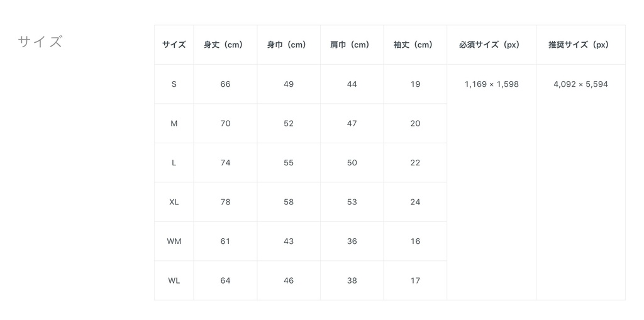The height and width of the screenshot is (320, 644).
Task: Select the XL size row label
Action: click(174, 202)
